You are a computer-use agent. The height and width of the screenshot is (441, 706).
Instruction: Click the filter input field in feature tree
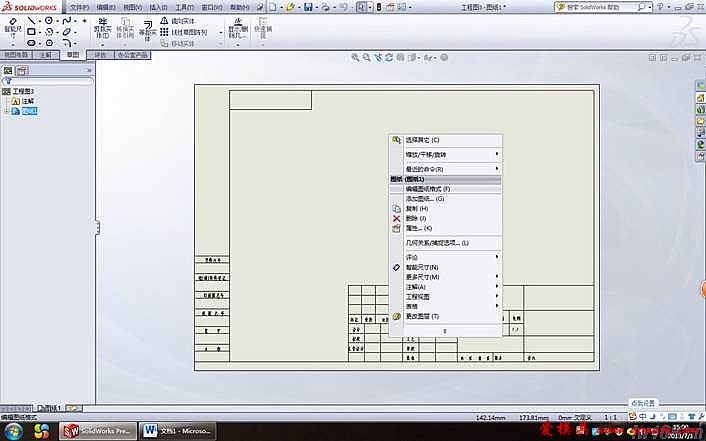[50, 82]
